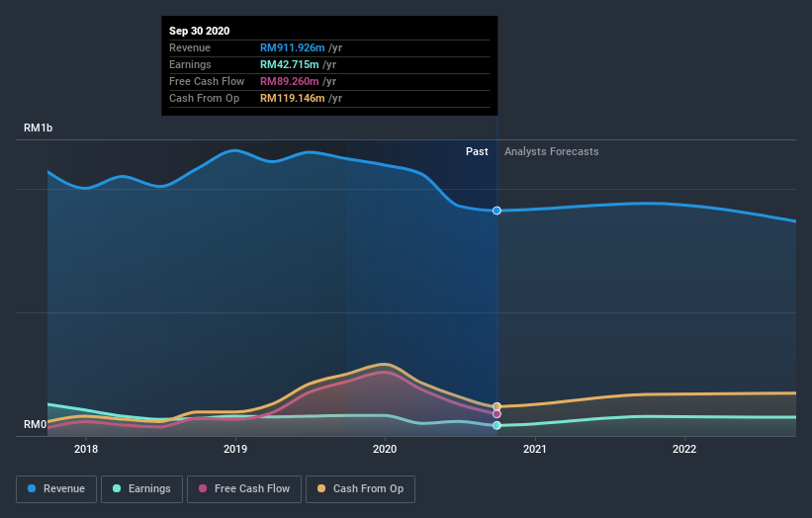812x518 pixels.
Task: Click the RM119.146m cash from op value
Action: [292, 98]
